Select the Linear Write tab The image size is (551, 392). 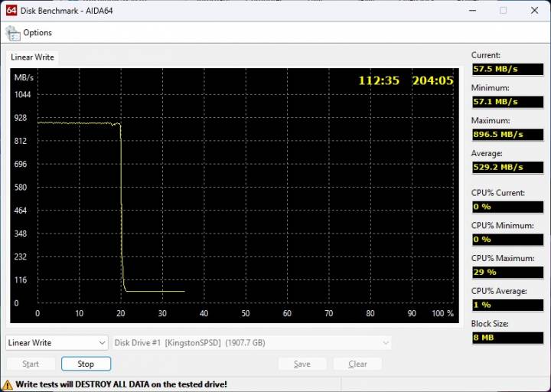point(31,57)
